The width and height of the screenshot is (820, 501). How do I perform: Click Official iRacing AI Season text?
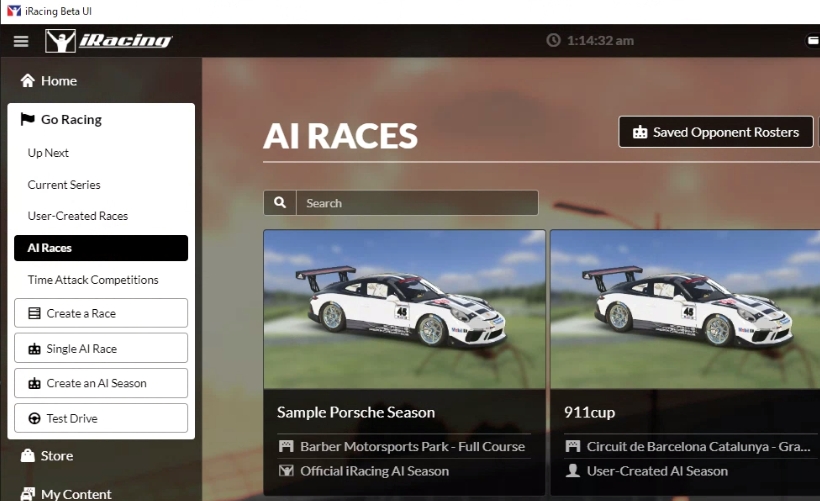tap(374, 471)
